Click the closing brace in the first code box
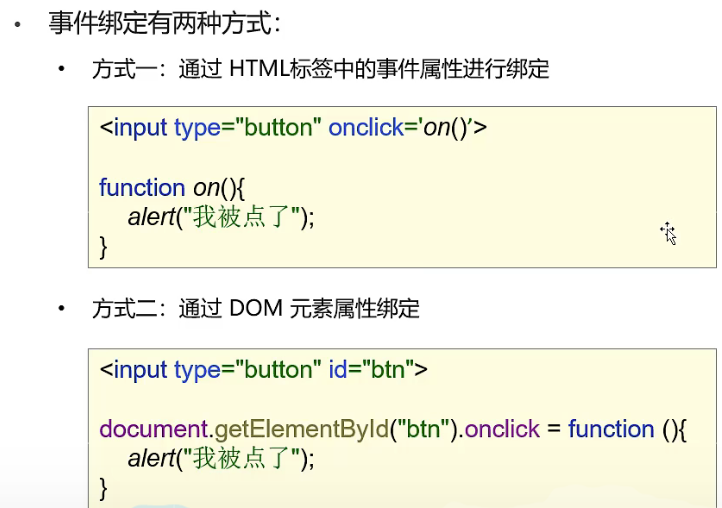722x508 pixels. [103, 247]
